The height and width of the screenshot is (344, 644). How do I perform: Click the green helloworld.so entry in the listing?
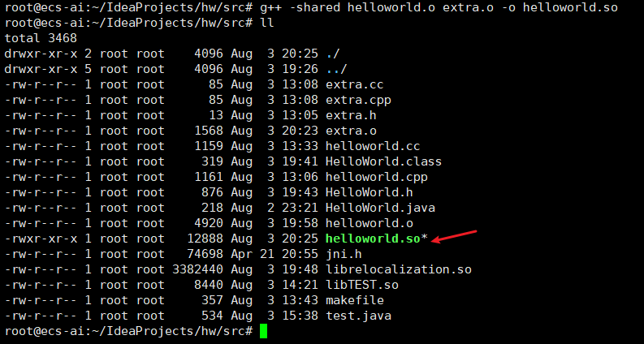[x=373, y=239]
